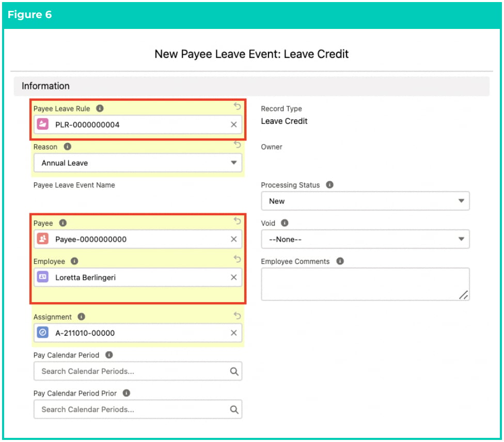Viewport: 504px width, 442px height.
Task: Click the A-211010-00000 assignment icon
Action: [43, 333]
